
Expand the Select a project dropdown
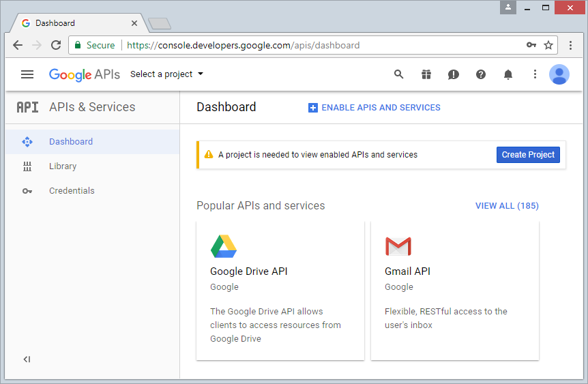(x=167, y=74)
